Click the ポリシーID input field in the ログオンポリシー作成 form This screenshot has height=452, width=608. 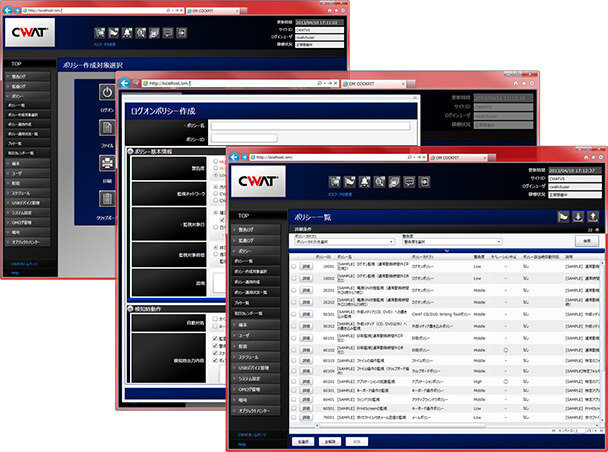(x=244, y=138)
